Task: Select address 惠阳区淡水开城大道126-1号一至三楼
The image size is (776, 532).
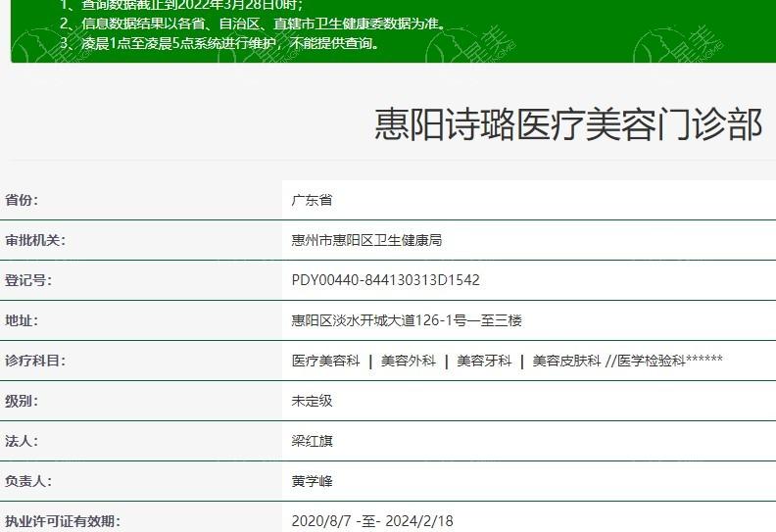Action: click(x=407, y=320)
